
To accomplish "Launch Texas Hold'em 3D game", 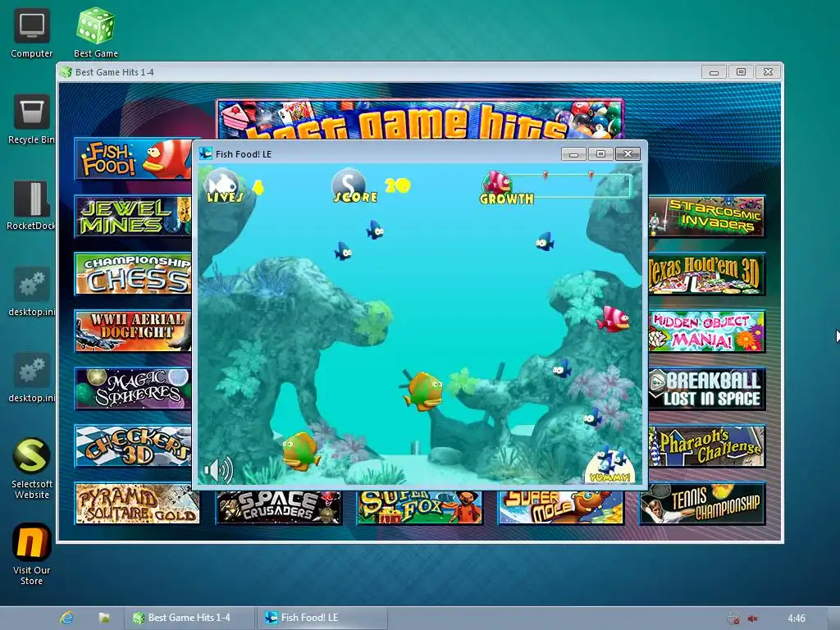I will click(x=706, y=274).
